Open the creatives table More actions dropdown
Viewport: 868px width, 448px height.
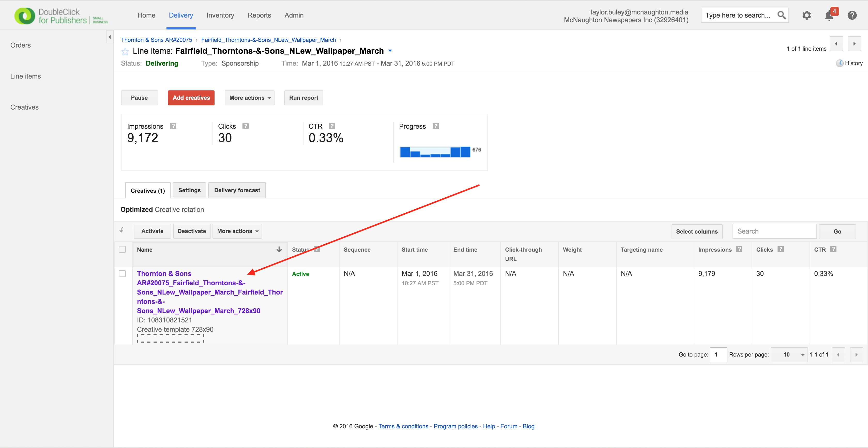click(x=237, y=231)
